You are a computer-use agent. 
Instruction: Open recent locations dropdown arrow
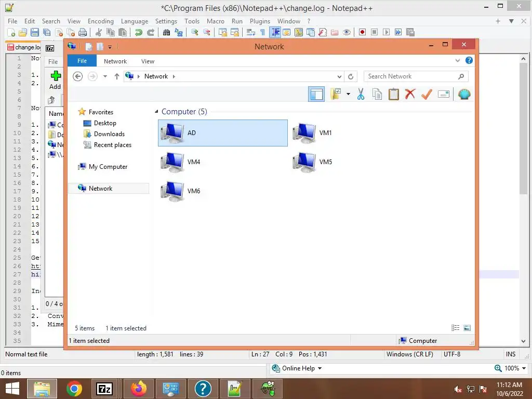tap(105, 76)
